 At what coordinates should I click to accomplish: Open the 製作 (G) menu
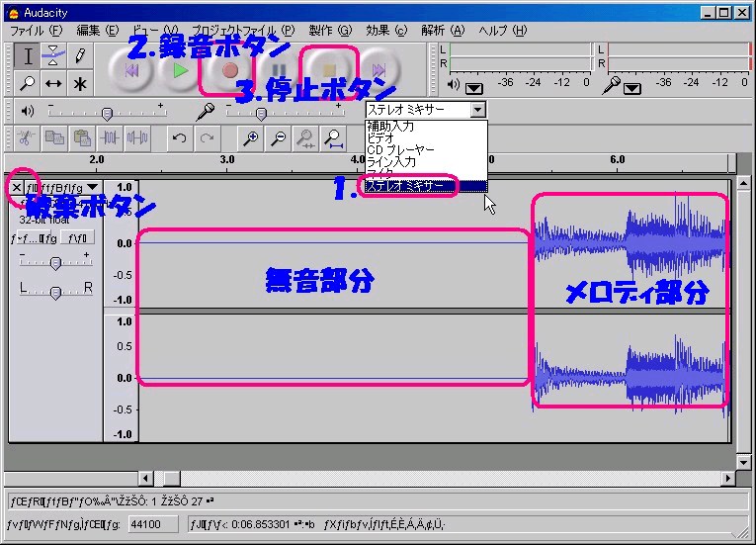coord(330,31)
